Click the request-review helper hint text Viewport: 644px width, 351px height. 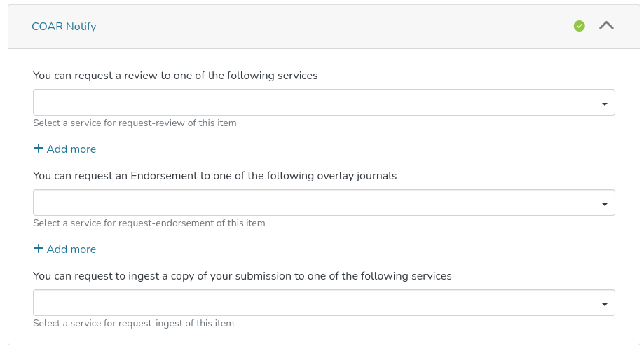[x=135, y=123]
